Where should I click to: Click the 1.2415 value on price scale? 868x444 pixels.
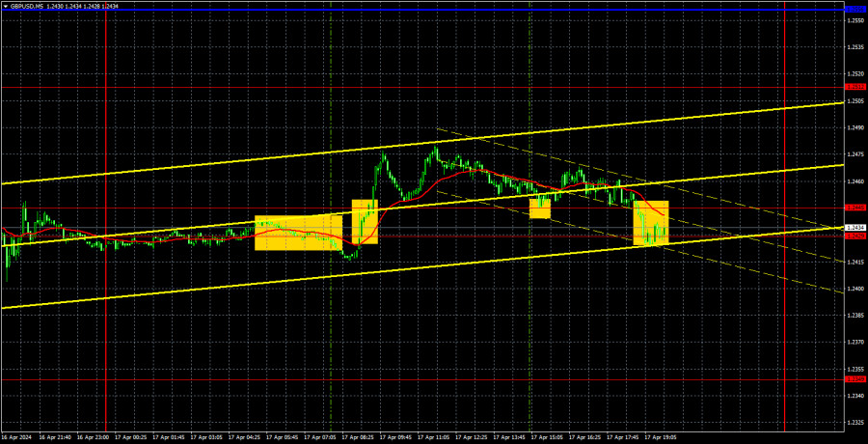855,262
